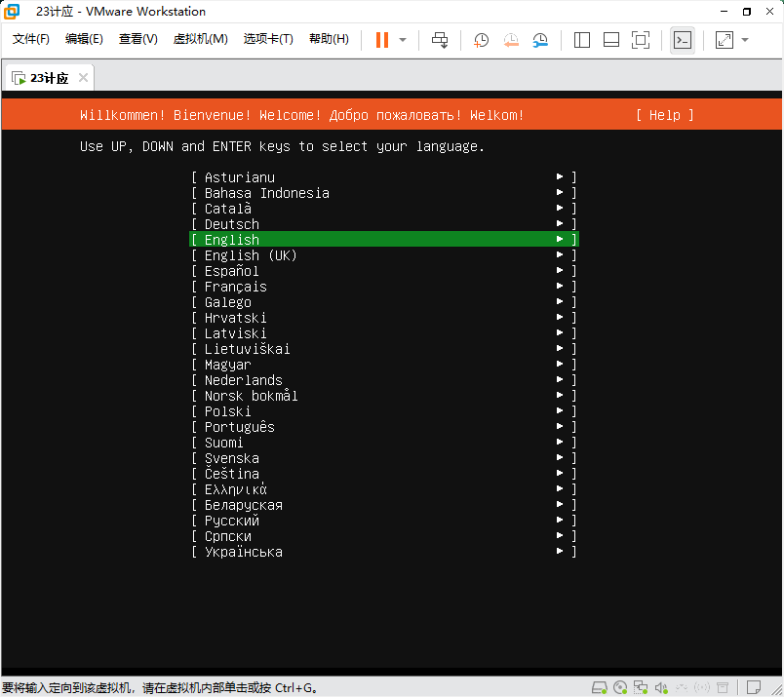Image resolution: width=784 pixels, height=697 pixels.
Task: Choose Deutsch as installer language
Action: coord(384,224)
